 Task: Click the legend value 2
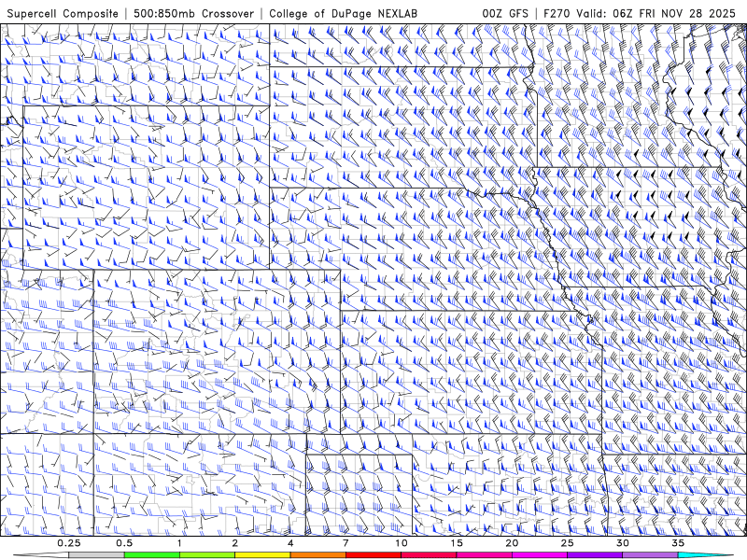[235, 543]
